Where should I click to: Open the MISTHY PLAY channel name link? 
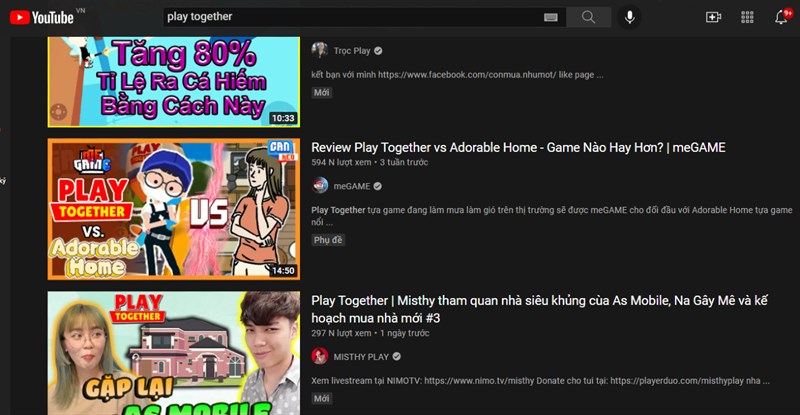point(361,357)
